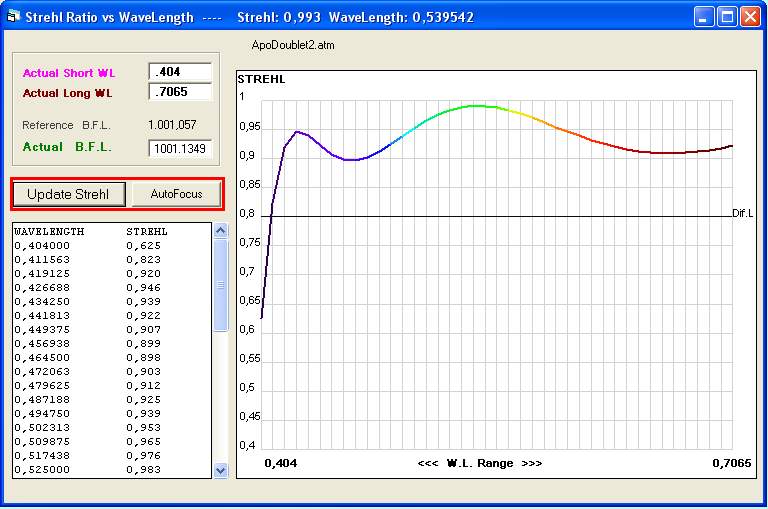Click the green Actual B.F.L. label

(x=67, y=147)
